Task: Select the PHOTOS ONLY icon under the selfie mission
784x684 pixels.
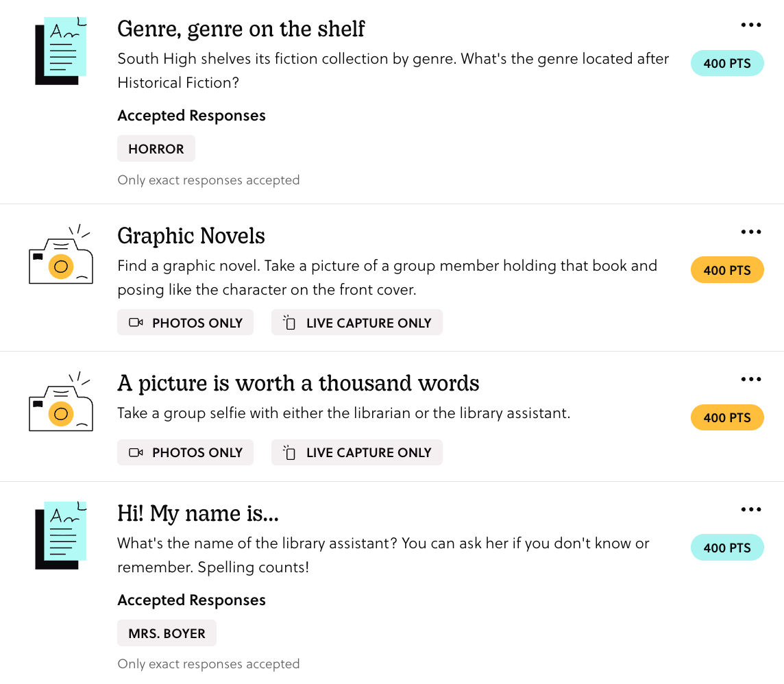Action: [136, 452]
